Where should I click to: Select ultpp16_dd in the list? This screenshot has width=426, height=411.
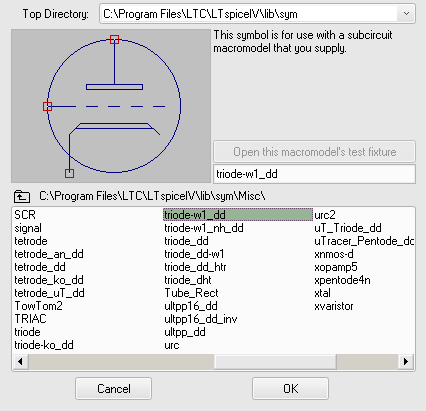191,306
